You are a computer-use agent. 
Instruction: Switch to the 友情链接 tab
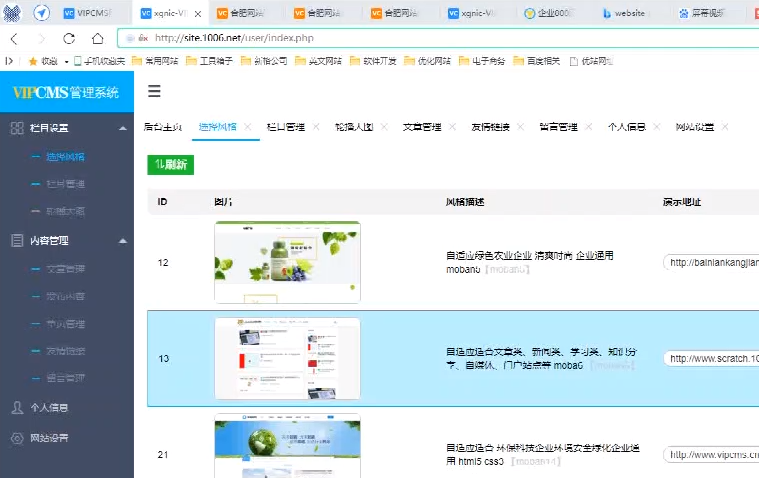pos(489,127)
